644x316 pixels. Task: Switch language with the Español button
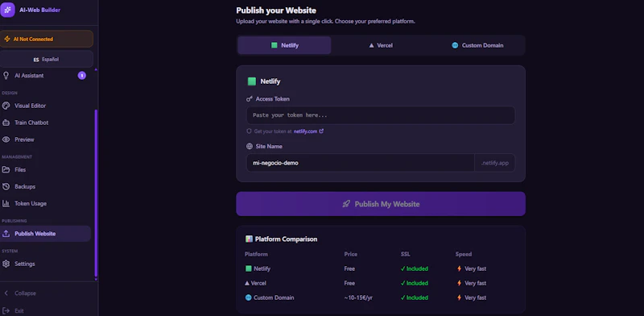tap(47, 60)
